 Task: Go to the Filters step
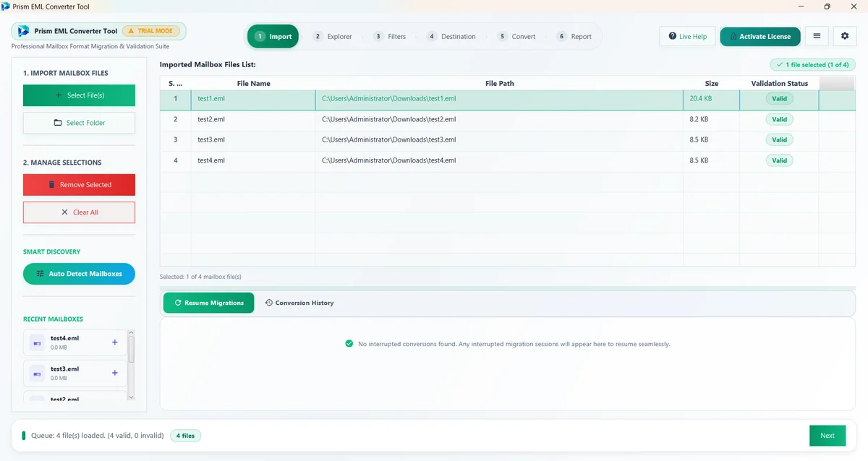pyautogui.click(x=390, y=36)
